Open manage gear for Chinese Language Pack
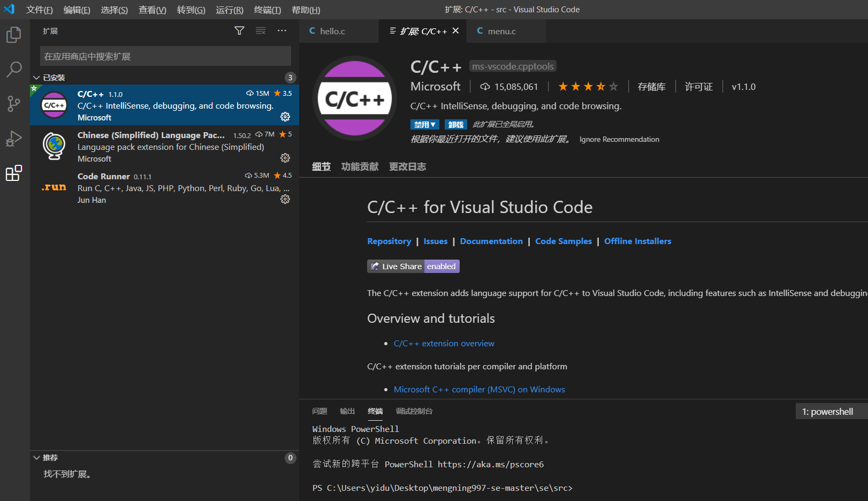The image size is (868, 501). click(x=285, y=158)
